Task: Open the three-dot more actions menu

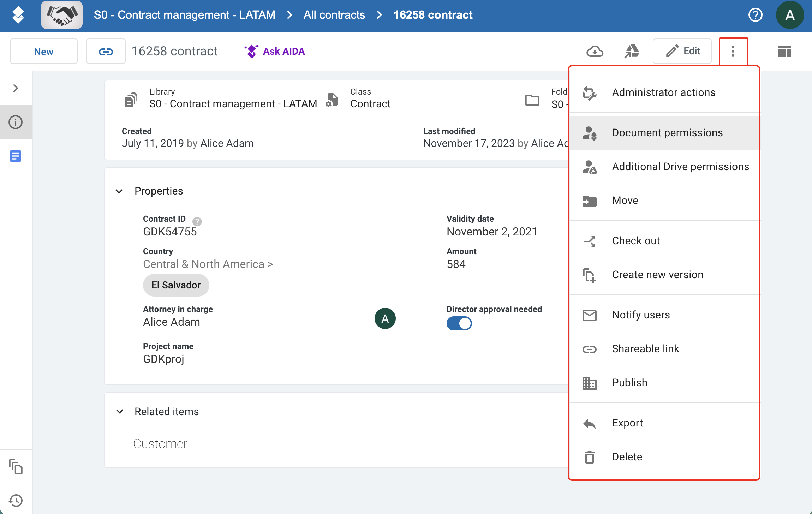Action: [x=733, y=52]
